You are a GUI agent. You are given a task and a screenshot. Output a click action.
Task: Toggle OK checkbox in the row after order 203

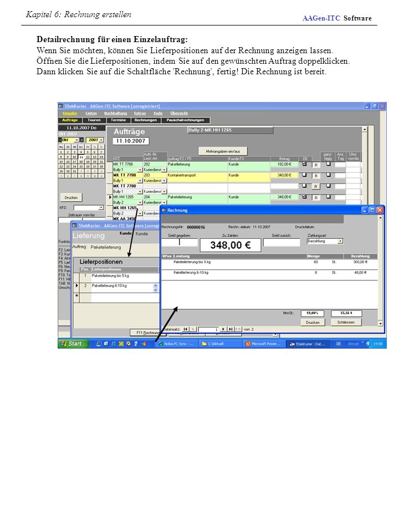tap(304, 186)
